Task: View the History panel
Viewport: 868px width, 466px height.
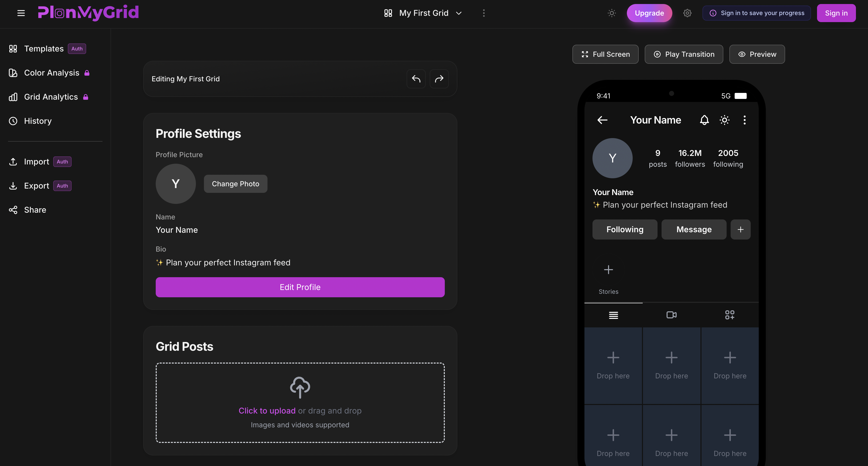Action: coord(38,121)
